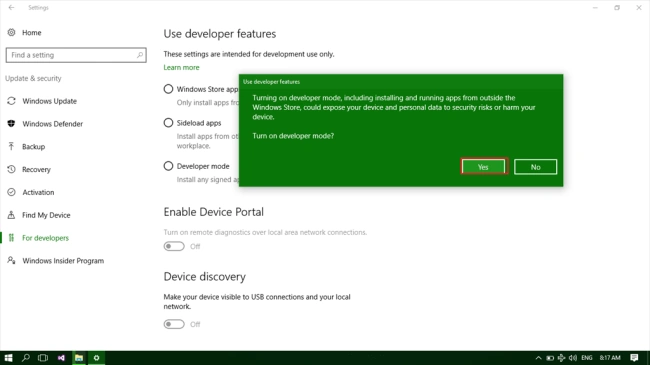The height and width of the screenshot is (365, 650).
Task: Open the Windows Start menu
Action: tap(8, 358)
